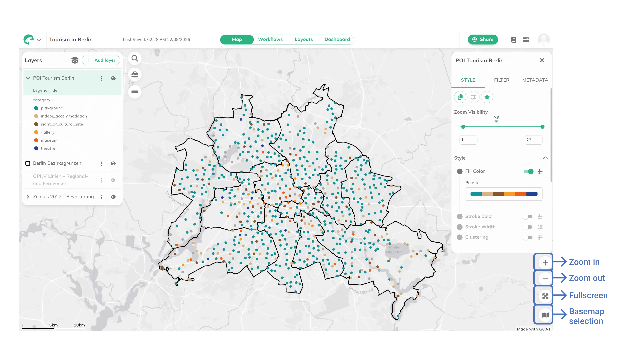Click the style sliders settings icon

[x=473, y=97]
